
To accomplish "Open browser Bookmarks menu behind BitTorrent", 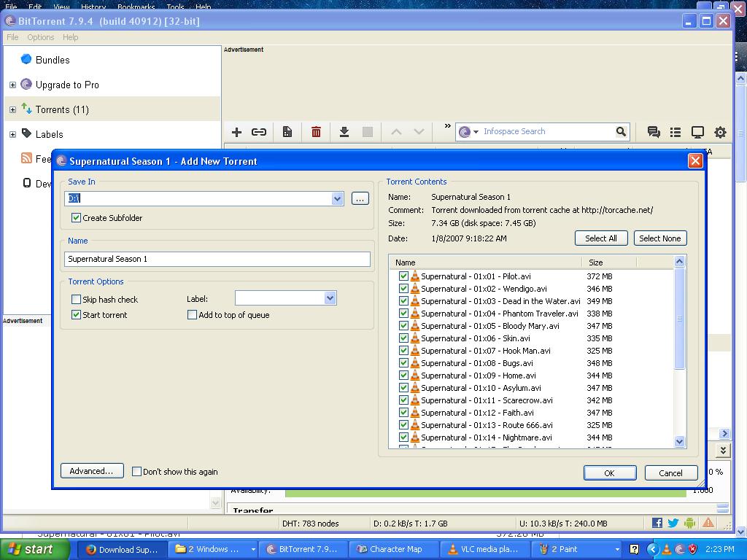I will click(136, 7).
